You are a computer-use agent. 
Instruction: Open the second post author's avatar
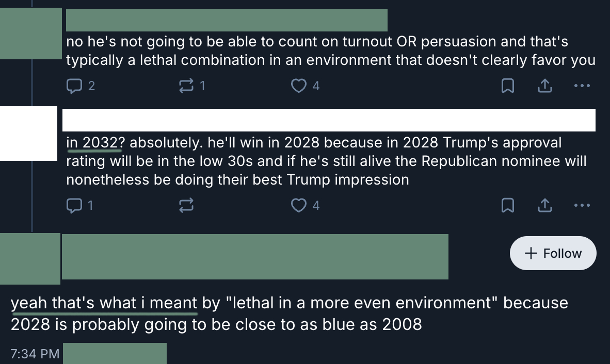(28, 134)
